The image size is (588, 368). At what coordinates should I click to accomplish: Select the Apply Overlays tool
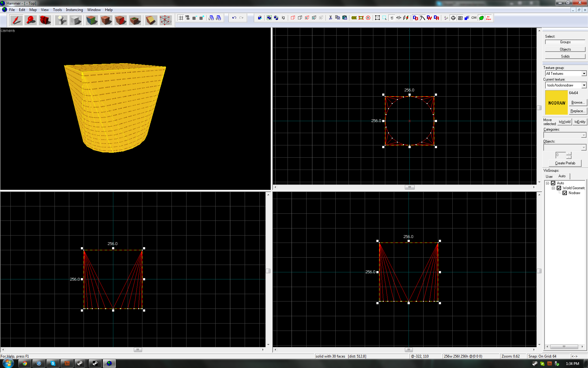[x=135, y=20]
